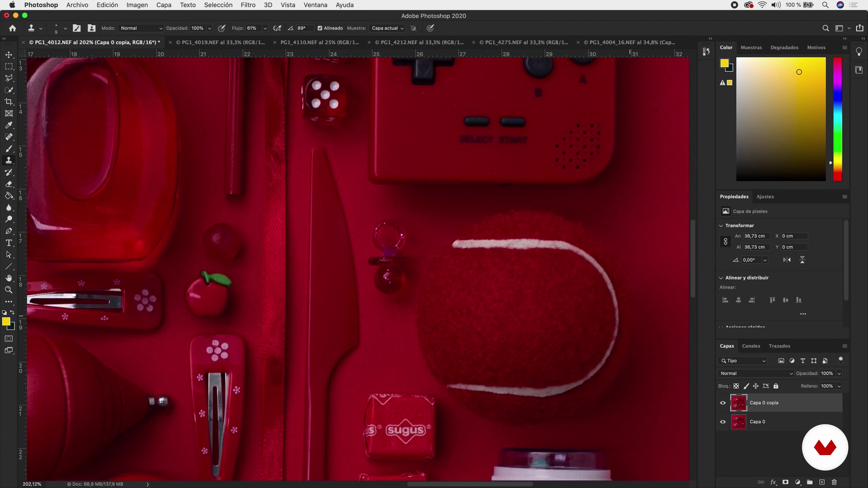Image resolution: width=868 pixels, height=488 pixels.
Task: Toggle lock all for layer
Action: [x=776, y=386]
